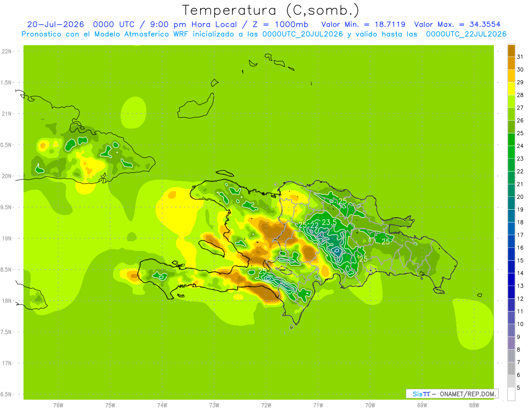Viewport: 532px width, 411px height.
Task: Click the 20N latitude axis label
Action: pyautogui.click(x=7, y=176)
